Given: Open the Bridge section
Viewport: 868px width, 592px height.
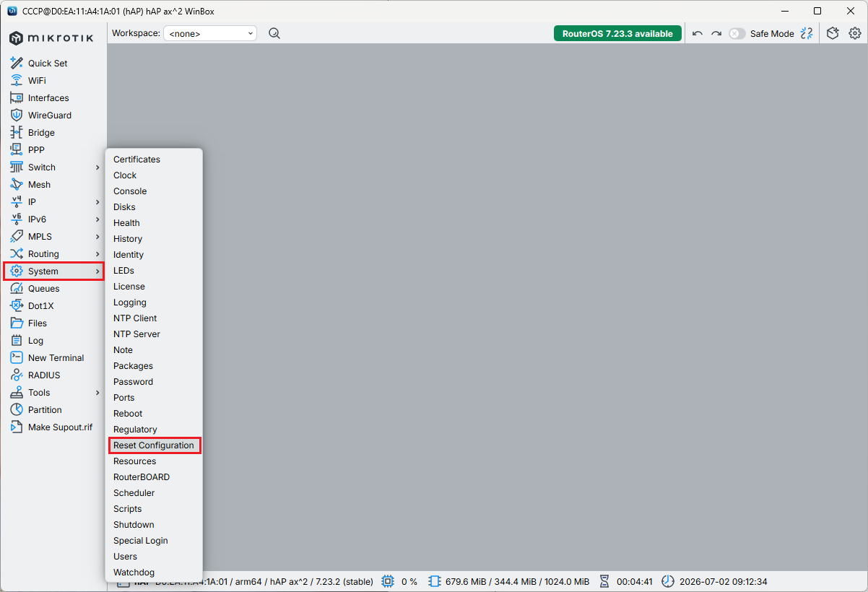Looking at the screenshot, I should (x=32, y=133).
